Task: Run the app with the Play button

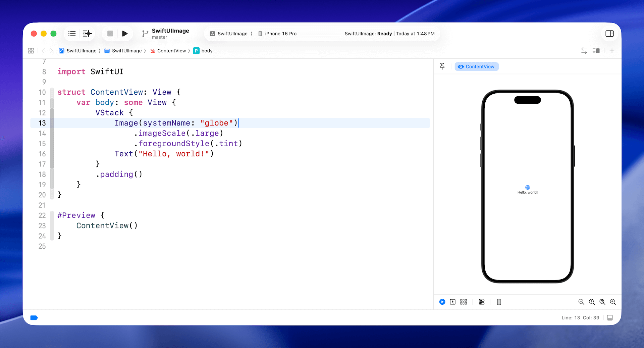Action: [x=125, y=34]
